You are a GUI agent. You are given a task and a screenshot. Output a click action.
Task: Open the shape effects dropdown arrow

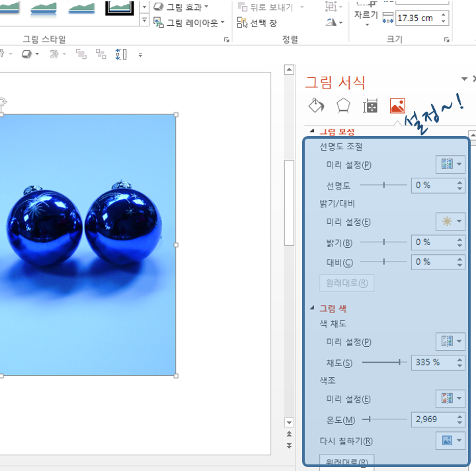37,54
